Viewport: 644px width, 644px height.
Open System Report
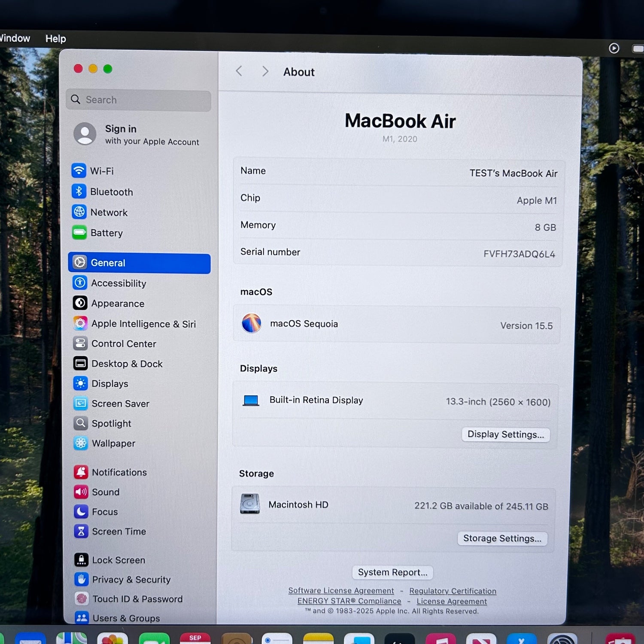coord(393,572)
